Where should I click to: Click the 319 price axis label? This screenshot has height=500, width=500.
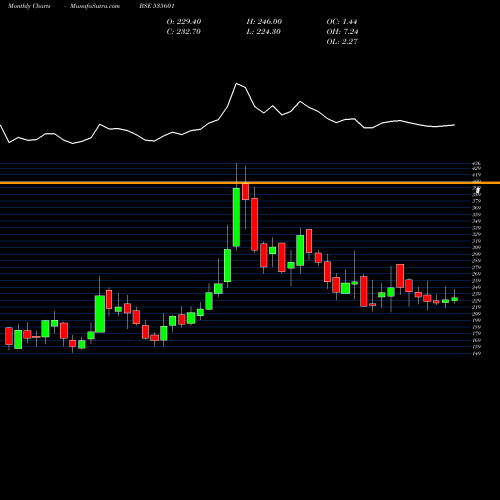point(477,241)
